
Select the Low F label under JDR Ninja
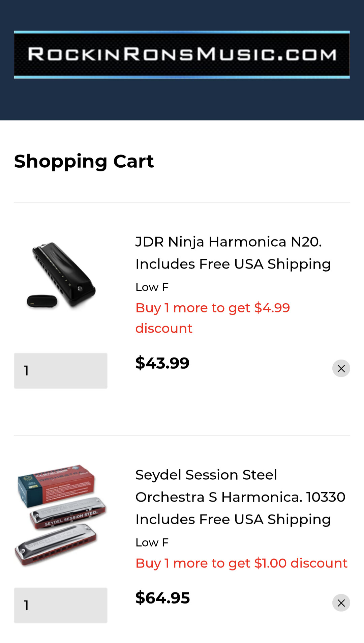[x=152, y=287]
